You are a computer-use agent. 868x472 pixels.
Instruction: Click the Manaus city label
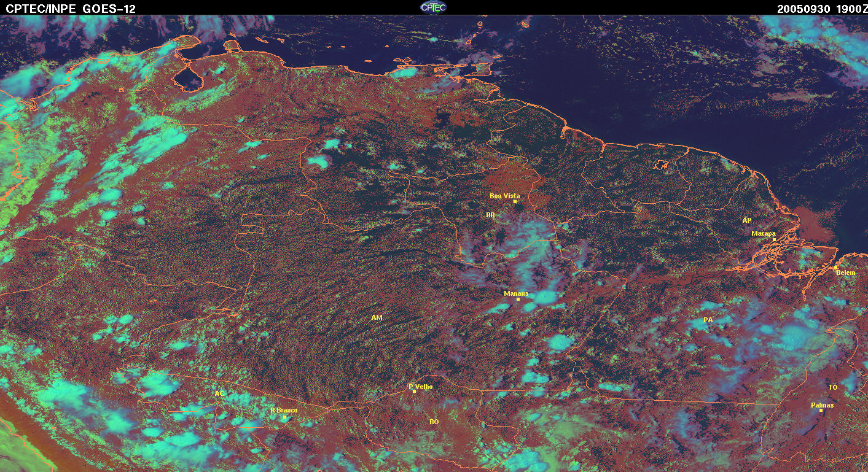point(516,293)
